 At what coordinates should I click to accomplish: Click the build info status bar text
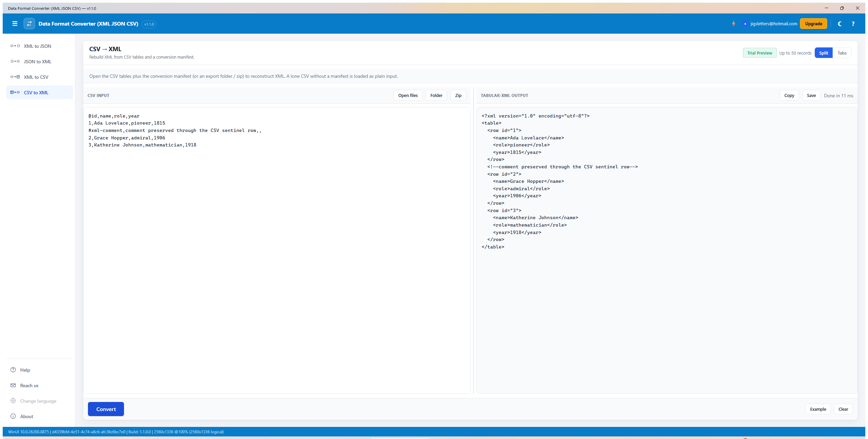click(116, 432)
